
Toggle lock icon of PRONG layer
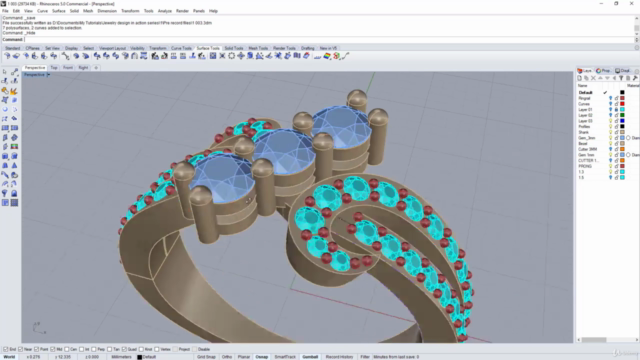point(616,166)
